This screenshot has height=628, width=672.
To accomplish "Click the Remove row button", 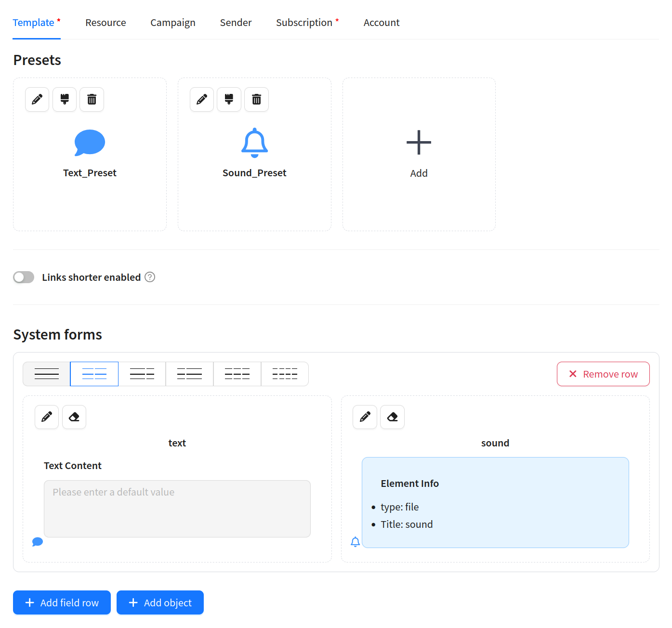I will coord(603,374).
